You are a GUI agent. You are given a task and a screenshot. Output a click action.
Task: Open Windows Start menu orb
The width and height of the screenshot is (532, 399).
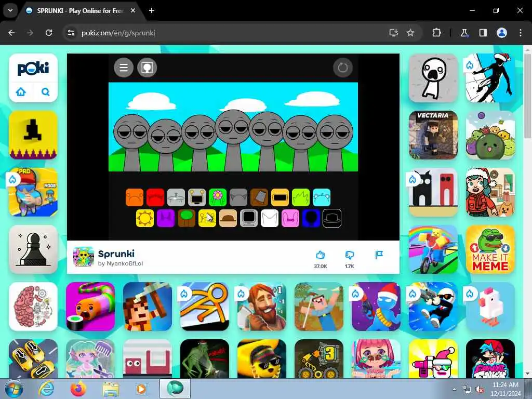14,389
